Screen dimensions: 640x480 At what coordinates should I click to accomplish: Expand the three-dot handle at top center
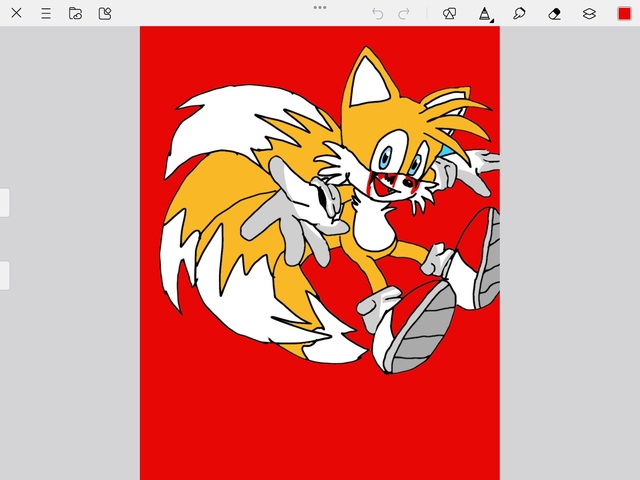pos(320,7)
